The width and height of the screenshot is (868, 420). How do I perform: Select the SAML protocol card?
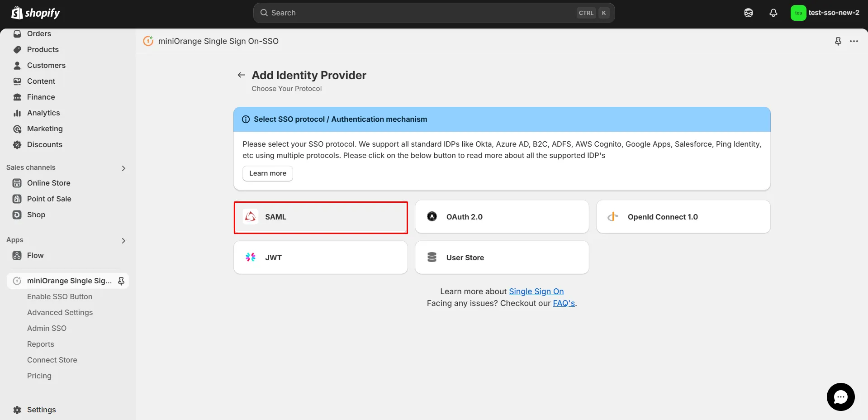(321, 217)
